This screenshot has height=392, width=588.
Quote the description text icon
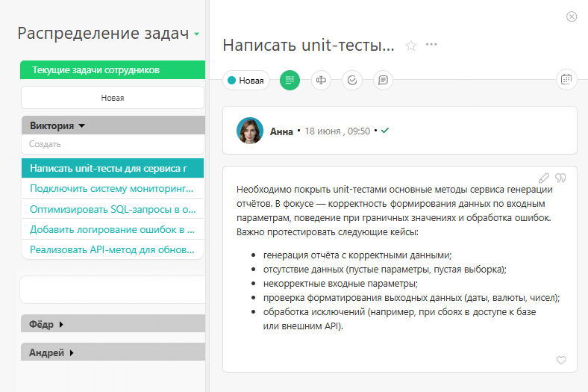click(x=560, y=178)
